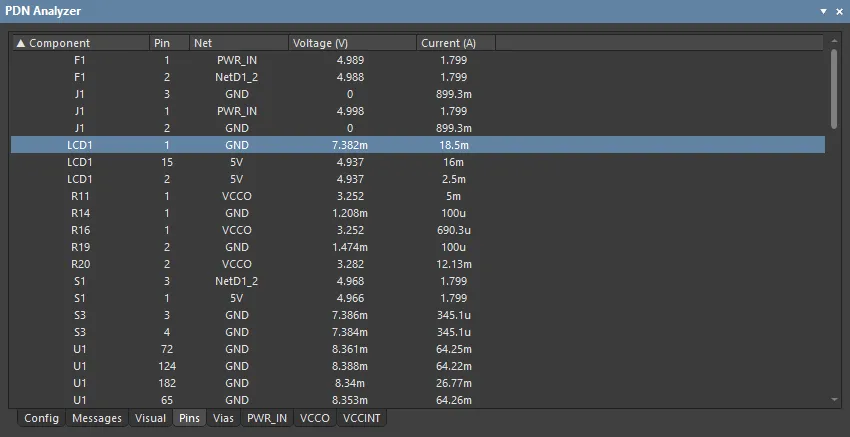Select the U1 pin 124 GND row

[418, 366]
